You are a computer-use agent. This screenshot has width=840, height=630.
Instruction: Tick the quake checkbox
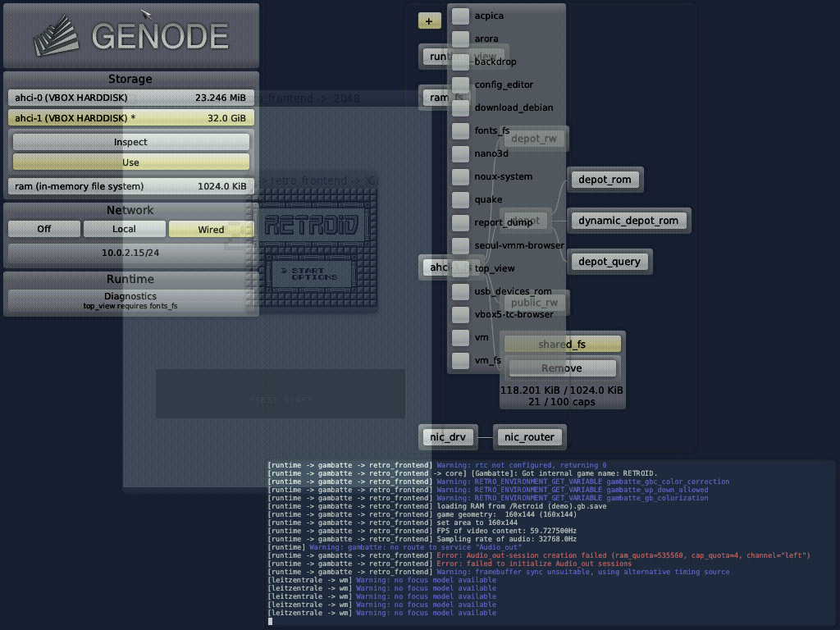tap(460, 200)
